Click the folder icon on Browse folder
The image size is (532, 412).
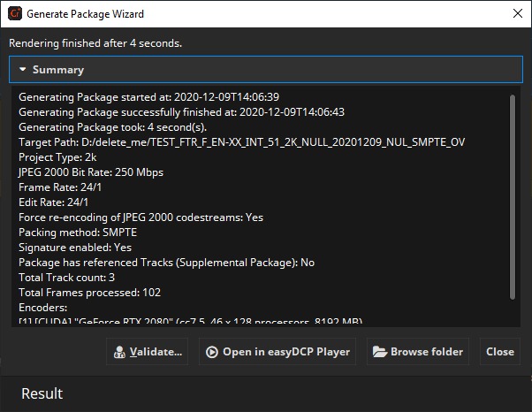[x=379, y=352]
